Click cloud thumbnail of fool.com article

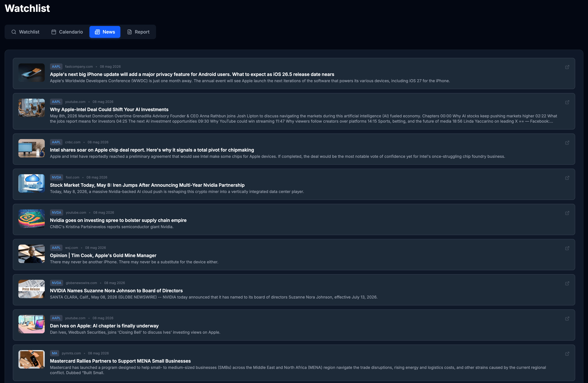point(32,183)
